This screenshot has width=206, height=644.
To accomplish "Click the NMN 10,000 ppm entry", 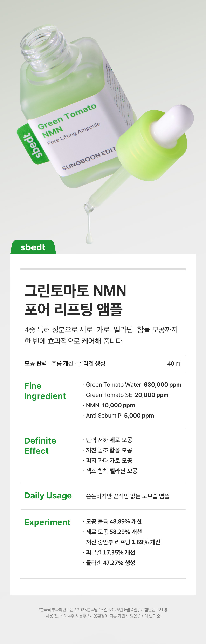I will 110,405.
